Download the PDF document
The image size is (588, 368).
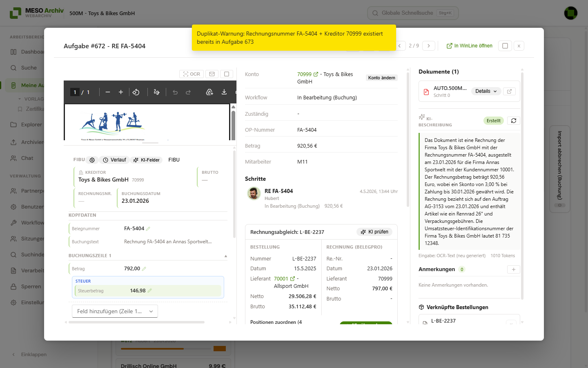point(224,92)
